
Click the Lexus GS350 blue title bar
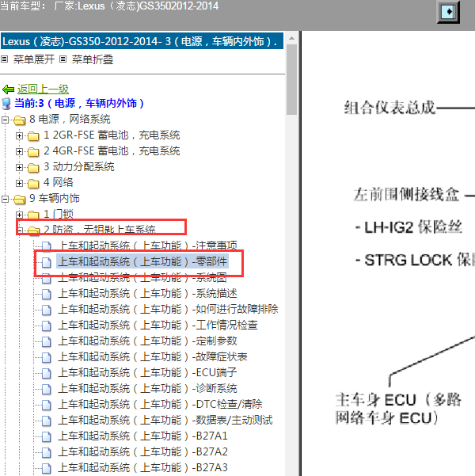click(142, 41)
